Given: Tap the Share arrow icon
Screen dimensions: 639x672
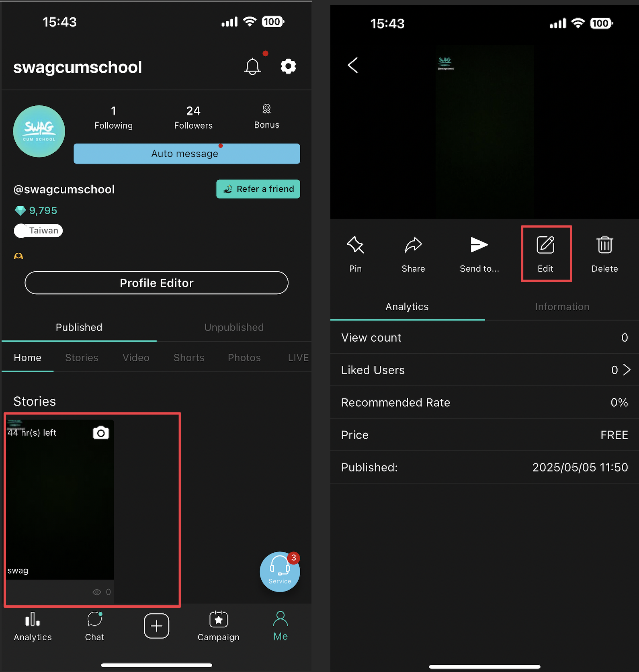Looking at the screenshot, I should [413, 245].
